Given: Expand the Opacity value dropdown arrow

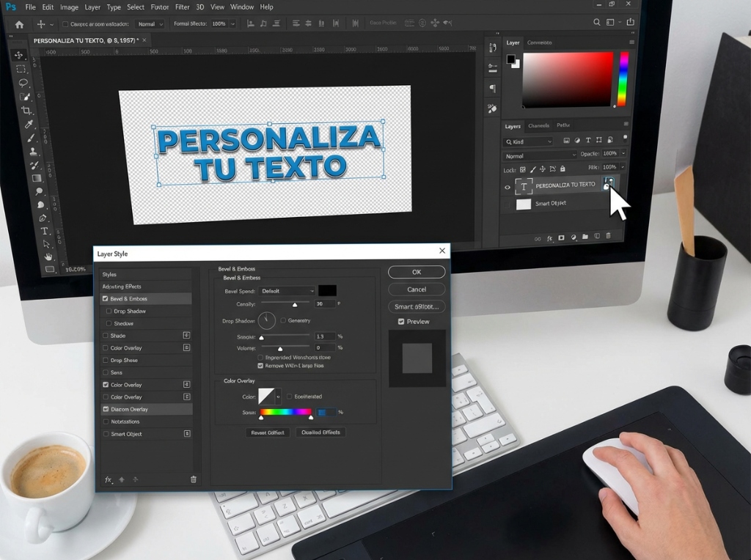Looking at the screenshot, I should [x=623, y=153].
